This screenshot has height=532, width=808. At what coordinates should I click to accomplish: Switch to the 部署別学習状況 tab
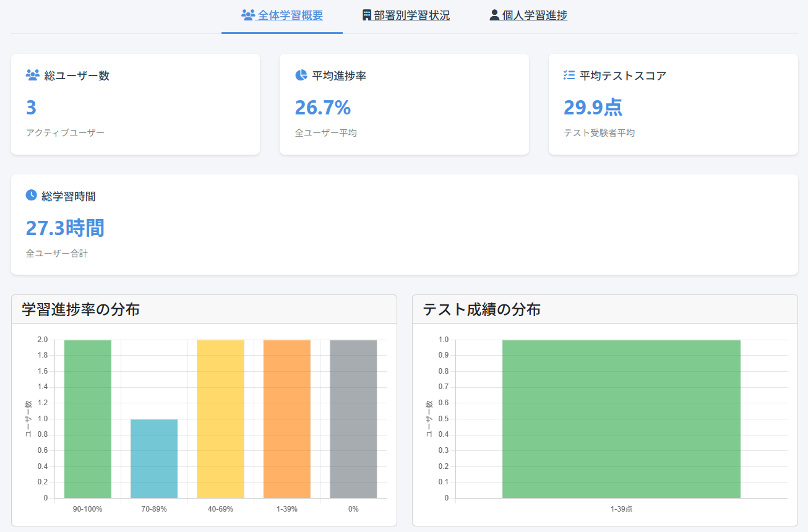tap(406, 15)
